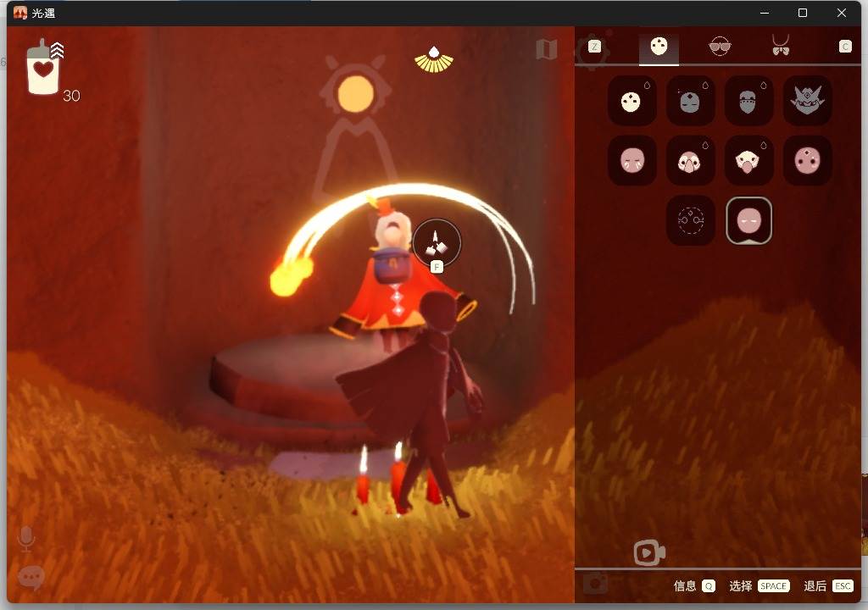This screenshot has height=610, width=868.
Task: Click the F key hint below candle prompt
Action: tap(437, 268)
